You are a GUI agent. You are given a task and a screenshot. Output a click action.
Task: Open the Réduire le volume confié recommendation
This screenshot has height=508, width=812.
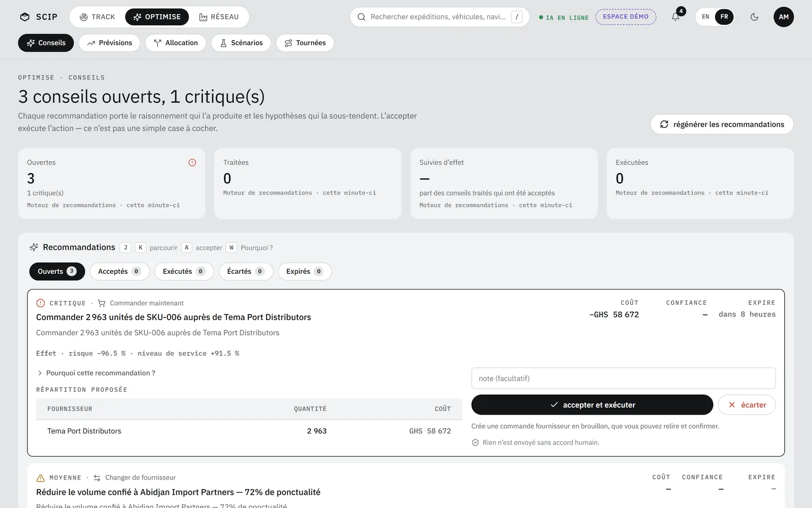pyautogui.click(x=178, y=492)
